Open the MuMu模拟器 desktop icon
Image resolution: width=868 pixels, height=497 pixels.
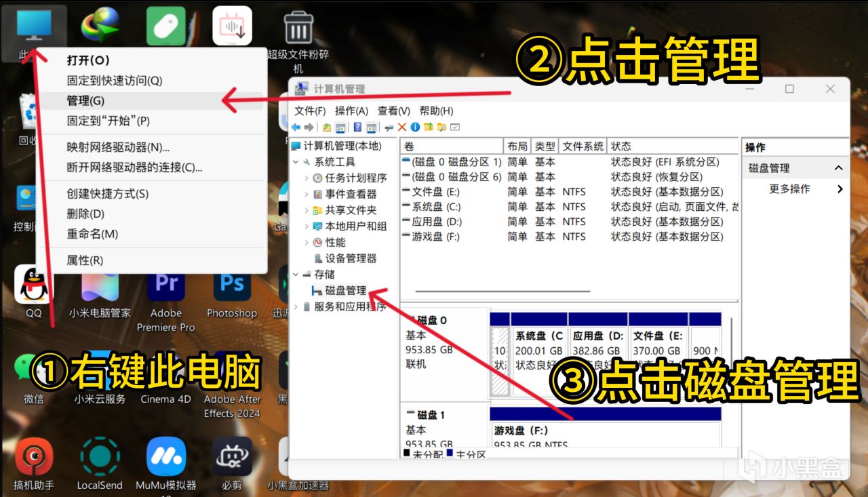166,464
